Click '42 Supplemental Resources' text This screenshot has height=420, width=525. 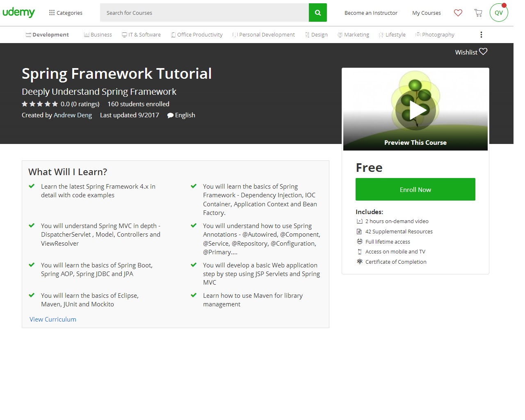399,231
